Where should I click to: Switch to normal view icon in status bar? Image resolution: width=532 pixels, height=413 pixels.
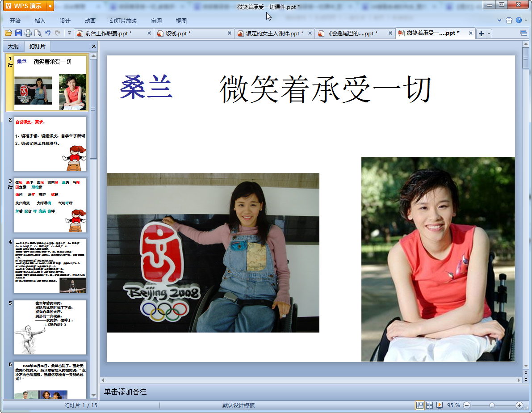[x=420, y=405]
